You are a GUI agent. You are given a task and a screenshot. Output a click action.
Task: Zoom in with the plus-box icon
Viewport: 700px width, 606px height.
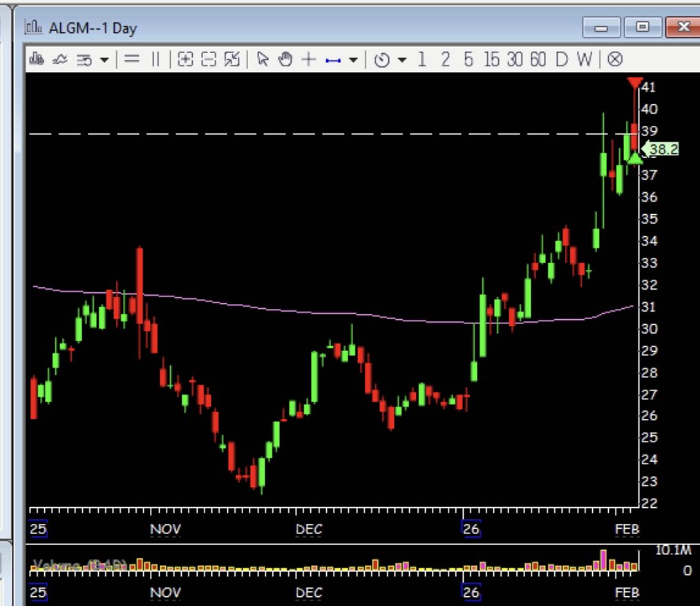pos(185,59)
